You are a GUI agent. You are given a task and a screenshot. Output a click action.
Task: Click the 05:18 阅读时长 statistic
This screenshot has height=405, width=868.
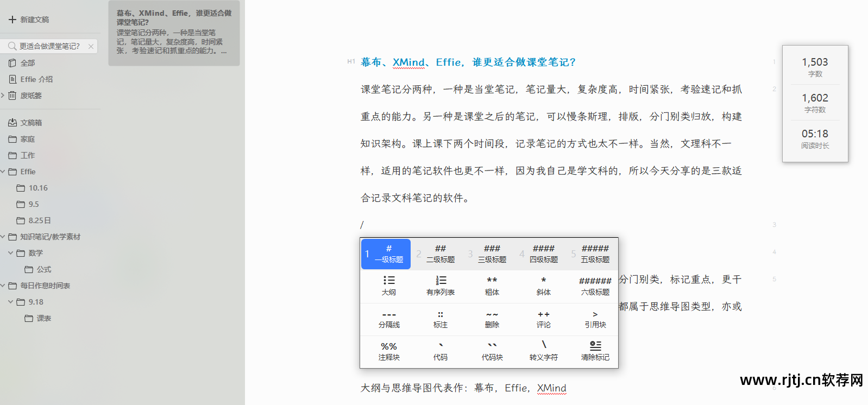coord(815,138)
